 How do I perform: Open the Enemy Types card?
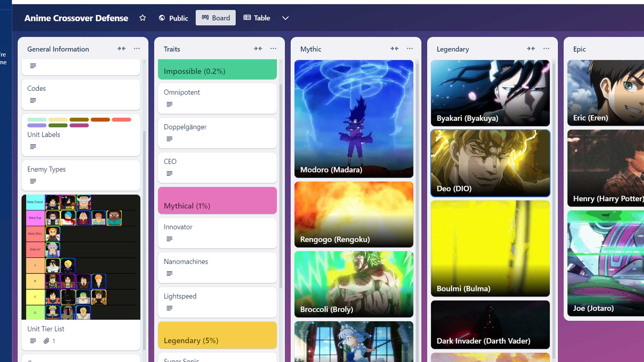[x=81, y=175]
